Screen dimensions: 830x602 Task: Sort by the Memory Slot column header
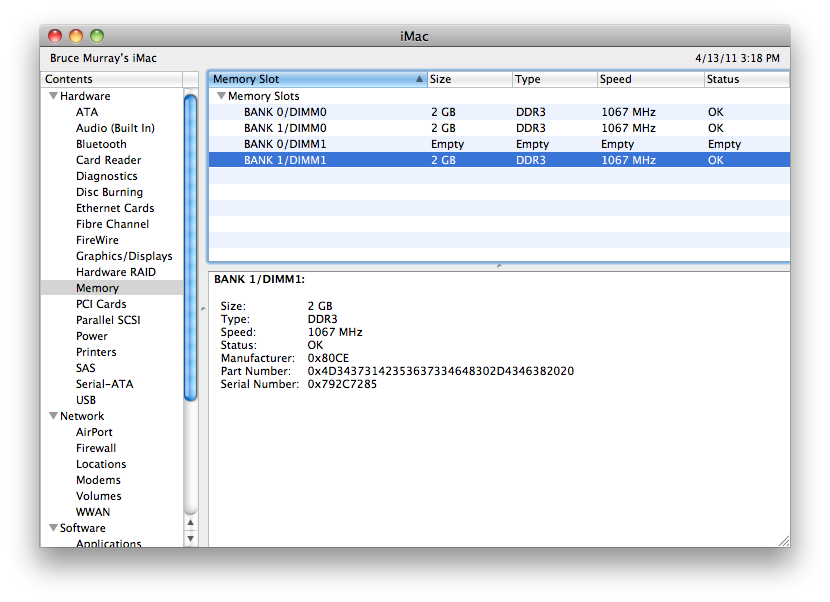[x=318, y=79]
